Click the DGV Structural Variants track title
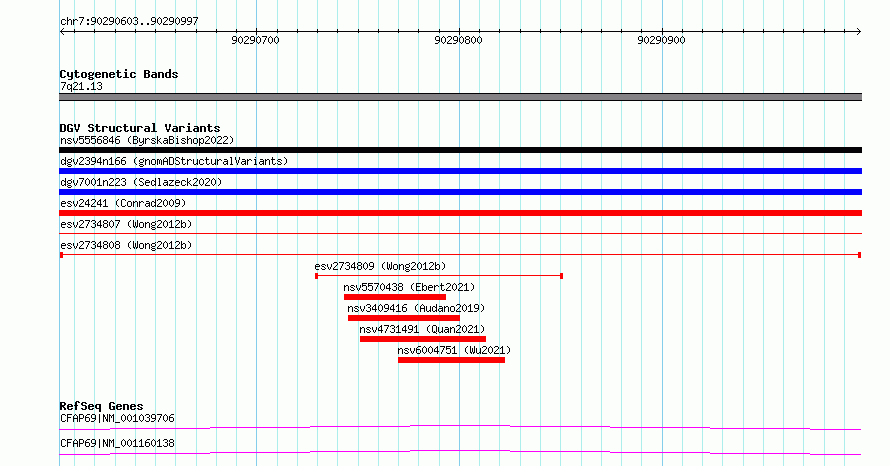The height and width of the screenshot is (466, 890). coord(140,128)
